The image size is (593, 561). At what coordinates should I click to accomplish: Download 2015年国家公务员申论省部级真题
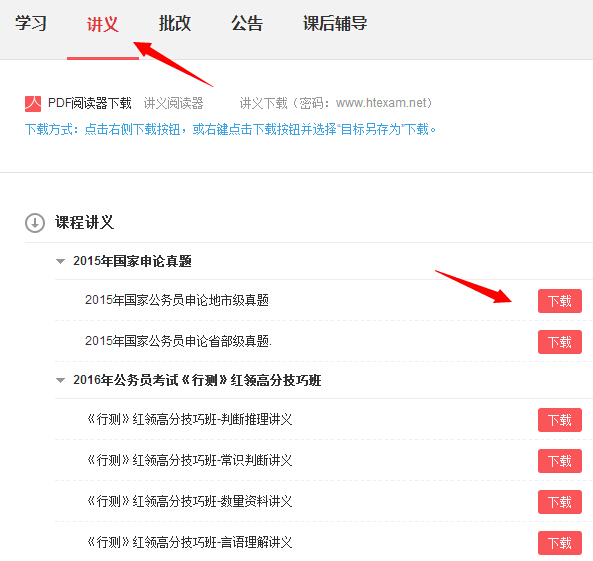coord(560,342)
